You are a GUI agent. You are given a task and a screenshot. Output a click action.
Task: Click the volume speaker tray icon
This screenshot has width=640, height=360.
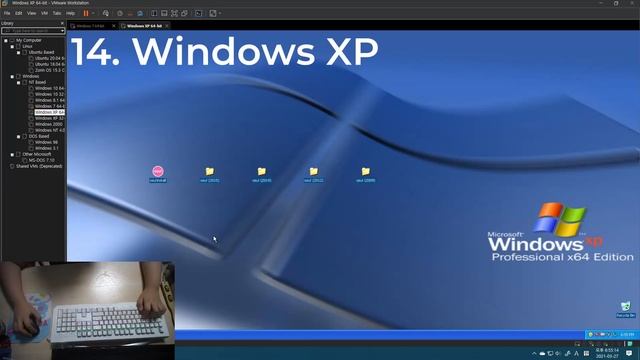point(558,353)
